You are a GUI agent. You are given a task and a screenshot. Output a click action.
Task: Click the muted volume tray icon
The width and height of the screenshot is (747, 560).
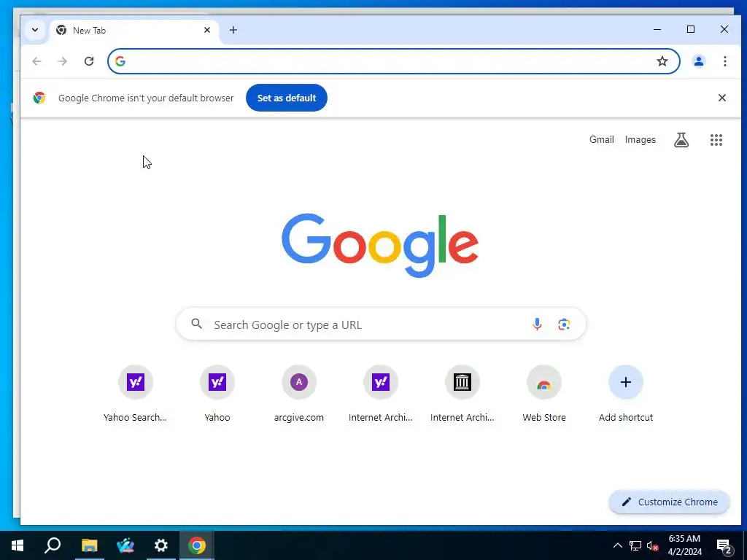[x=652, y=545]
